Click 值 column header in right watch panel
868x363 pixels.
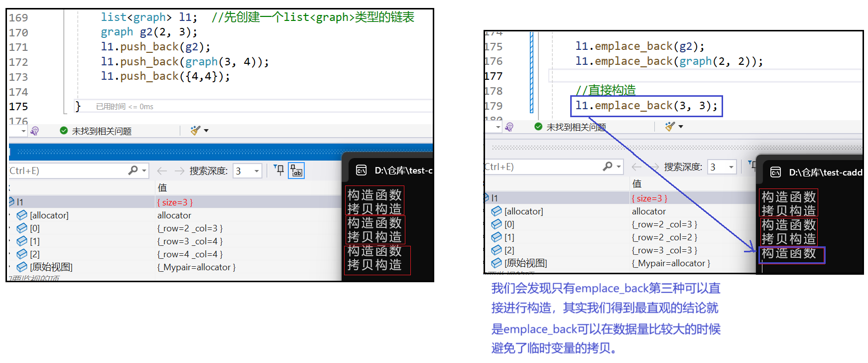[637, 183]
